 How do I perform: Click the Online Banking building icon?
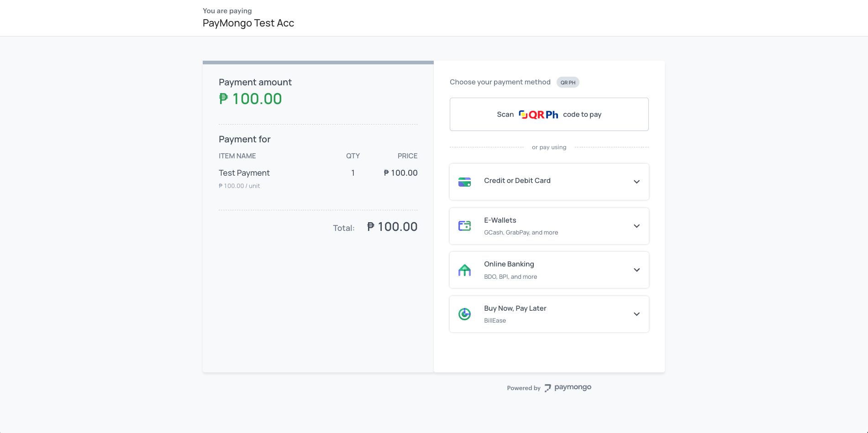point(464,270)
